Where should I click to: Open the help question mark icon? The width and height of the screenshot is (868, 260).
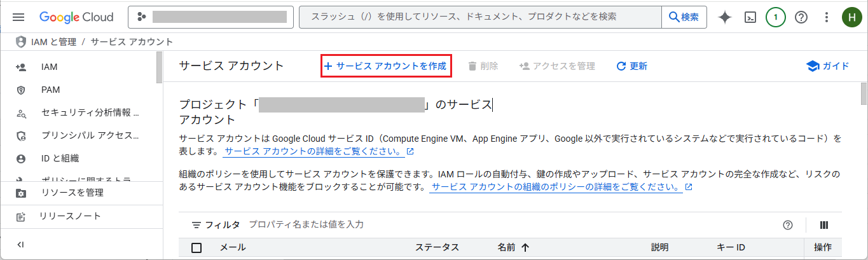(x=801, y=17)
